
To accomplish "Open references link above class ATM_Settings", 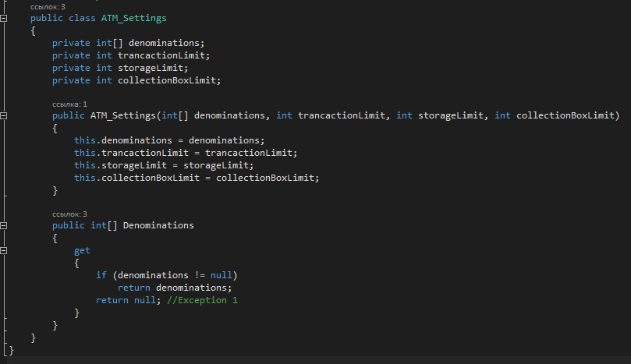I will [48, 6].
